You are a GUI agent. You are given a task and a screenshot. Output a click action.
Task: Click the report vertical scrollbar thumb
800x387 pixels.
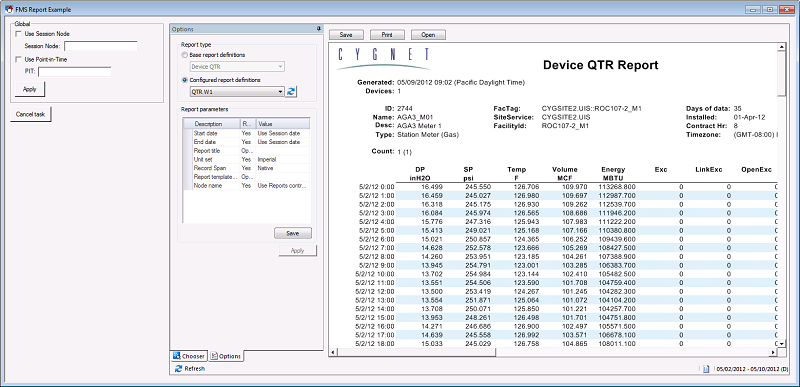coord(781,73)
